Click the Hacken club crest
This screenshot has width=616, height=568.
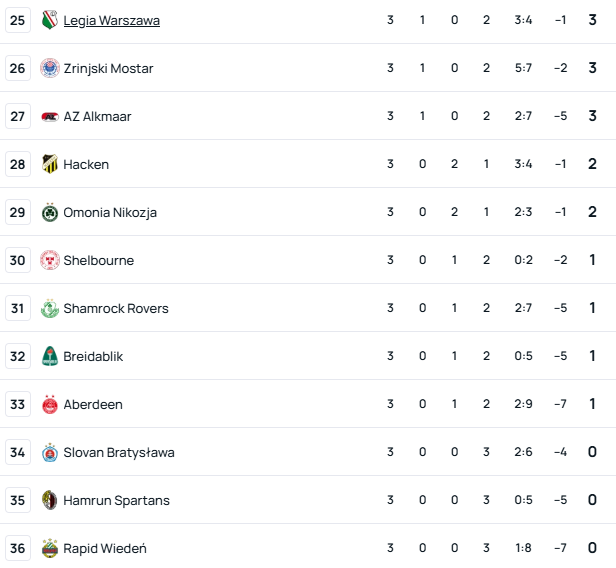click(50, 164)
